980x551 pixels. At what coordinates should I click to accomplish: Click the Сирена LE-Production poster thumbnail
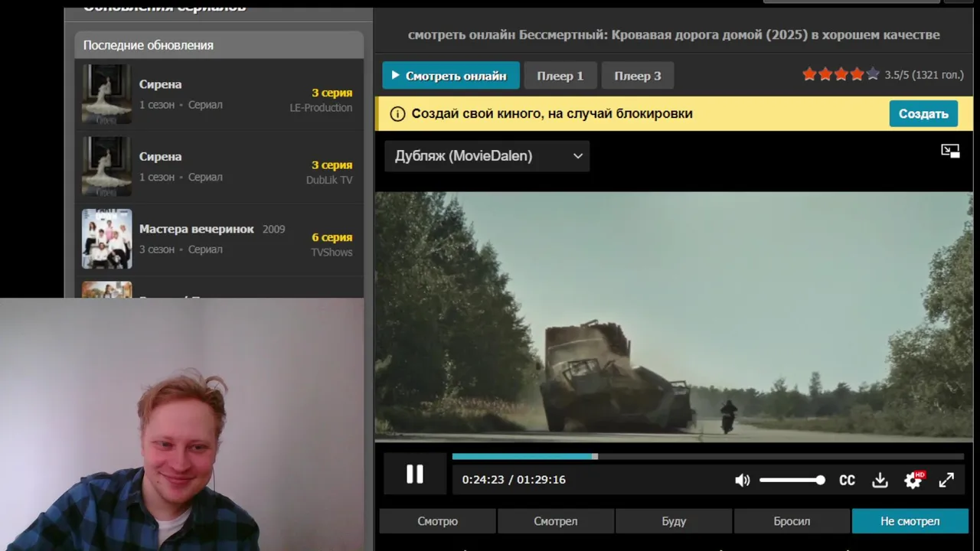click(x=107, y=94)
